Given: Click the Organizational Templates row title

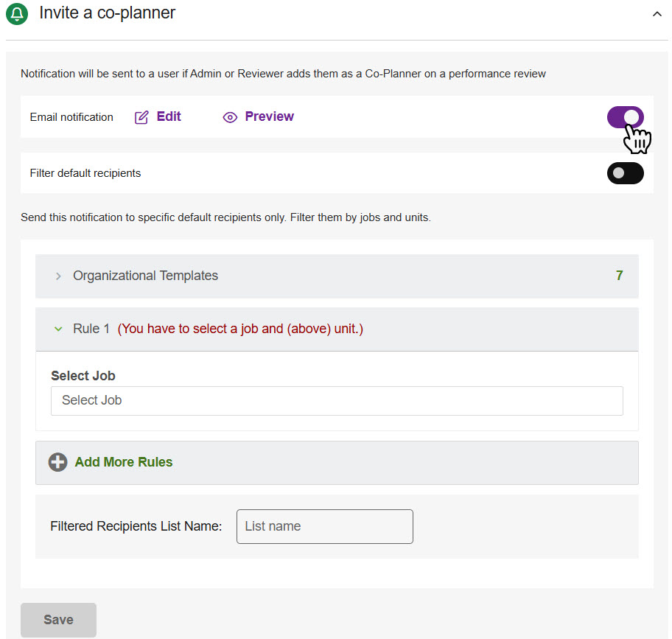Looking at the screenshot, I should click(145, 276).
